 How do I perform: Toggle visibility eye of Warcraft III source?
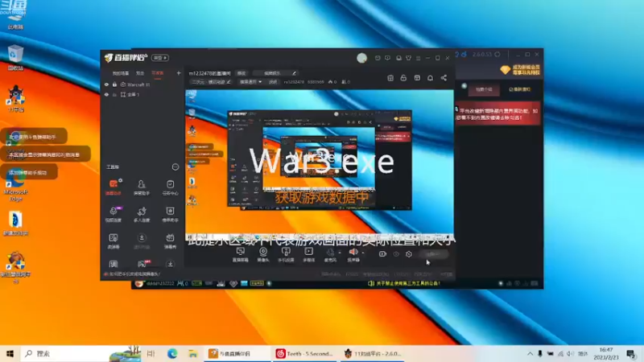click(x=106, y=84)
